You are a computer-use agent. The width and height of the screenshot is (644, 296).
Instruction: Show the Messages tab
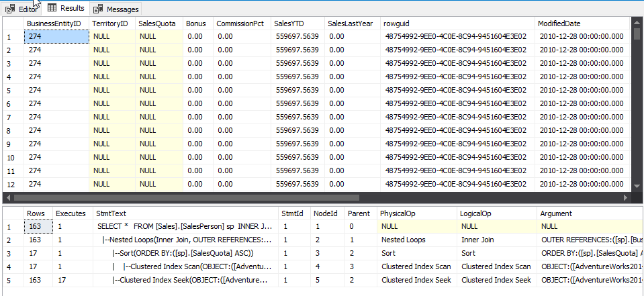click(x=116, y=9)
